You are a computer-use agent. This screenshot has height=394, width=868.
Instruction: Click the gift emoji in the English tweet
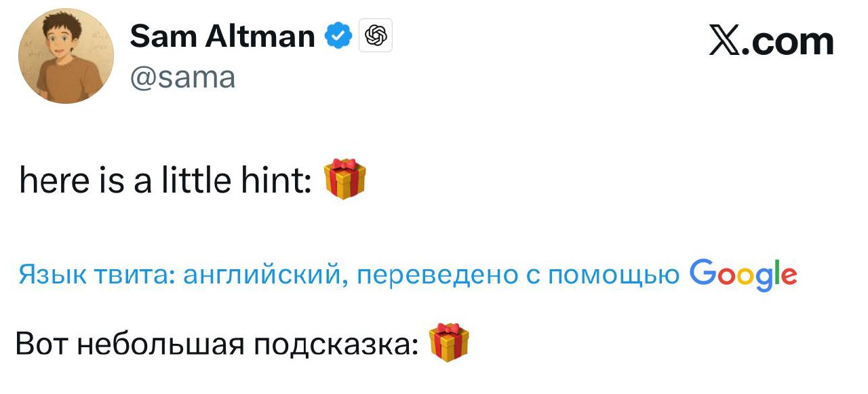[344, 180]
